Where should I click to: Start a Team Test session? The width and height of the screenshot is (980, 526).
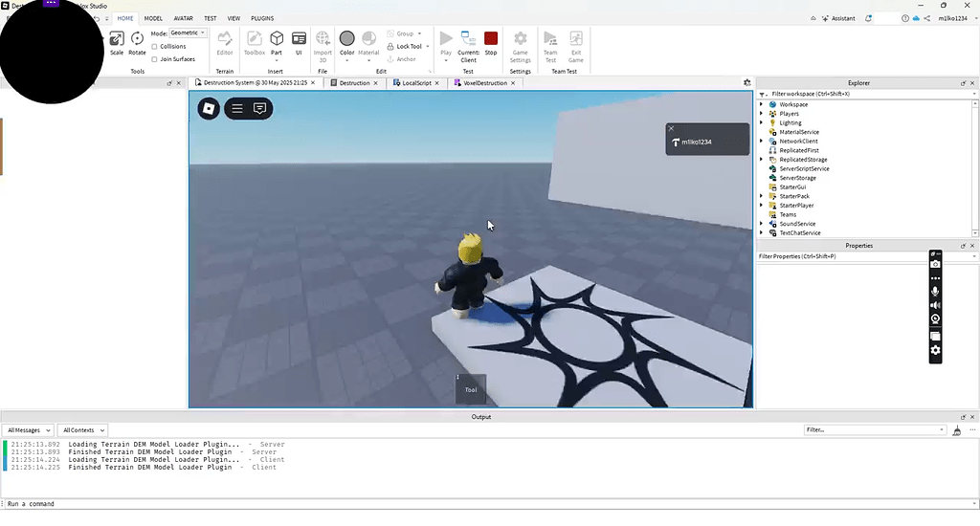550,46
